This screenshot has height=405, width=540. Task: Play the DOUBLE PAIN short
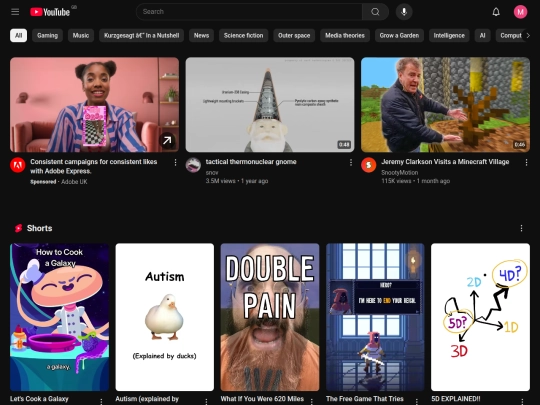pos(270,317)
